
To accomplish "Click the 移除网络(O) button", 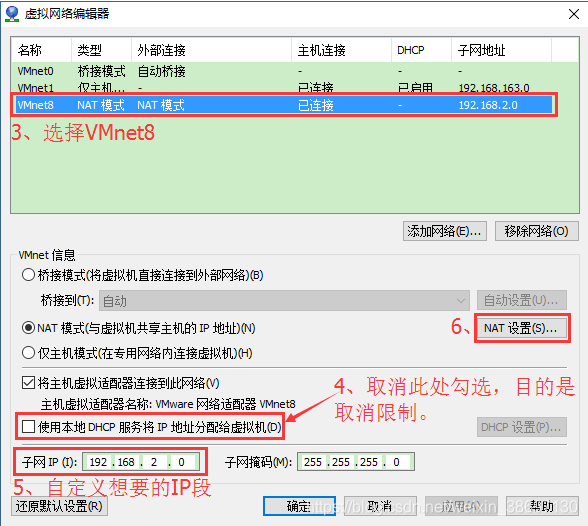I will coord(537,231).
